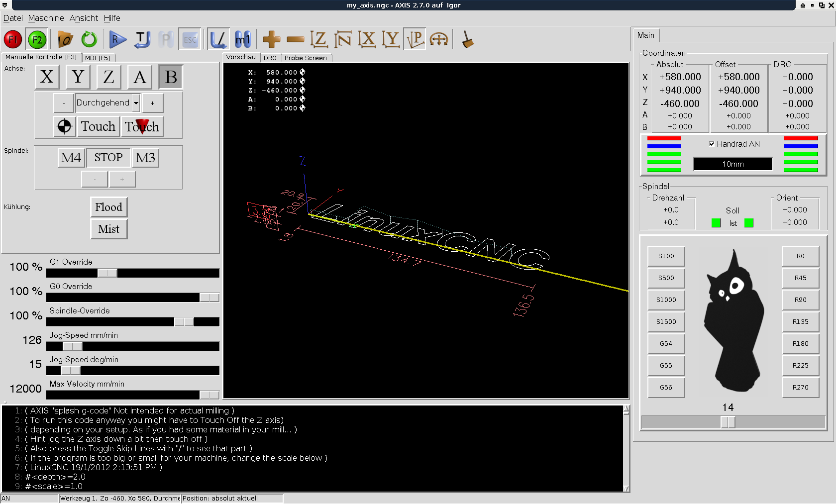Select the G56 coordinate system button

[666, 388]
